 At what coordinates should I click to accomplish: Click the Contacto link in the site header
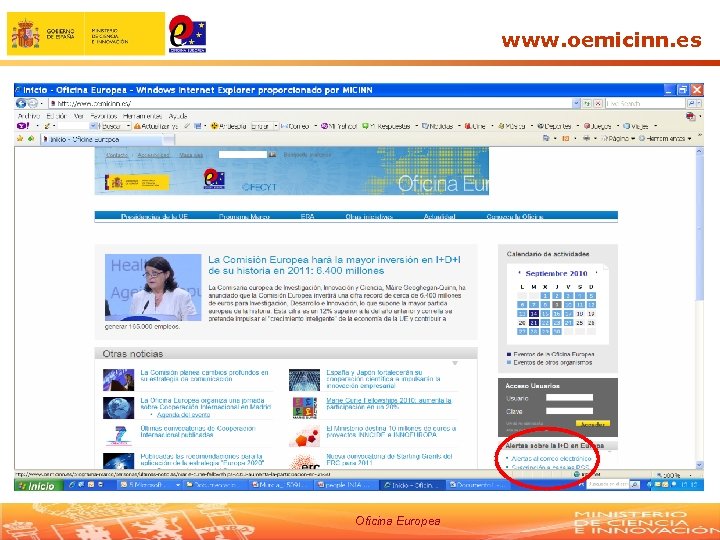(x=117, y=155)
